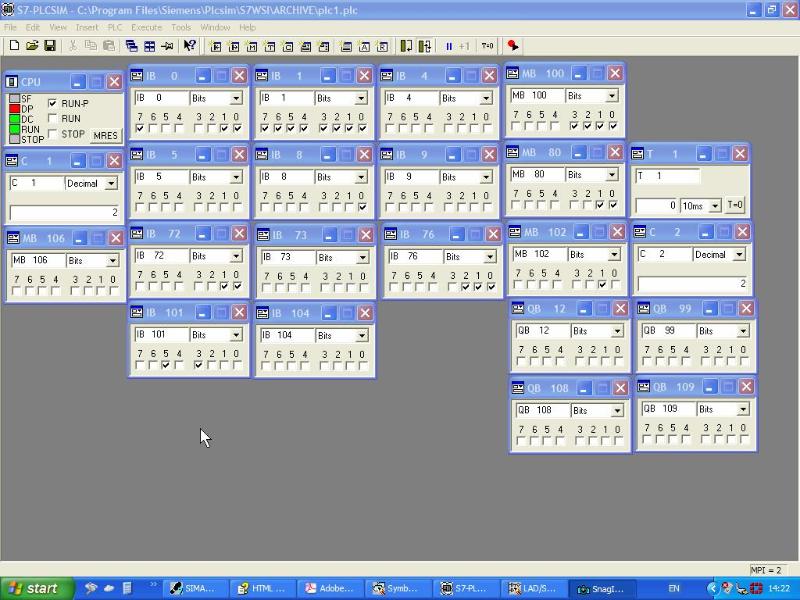Viewport: 800px width, 600px height.
Task: Insert a counter window from toolbar
Action: click(x=288, y=47)
